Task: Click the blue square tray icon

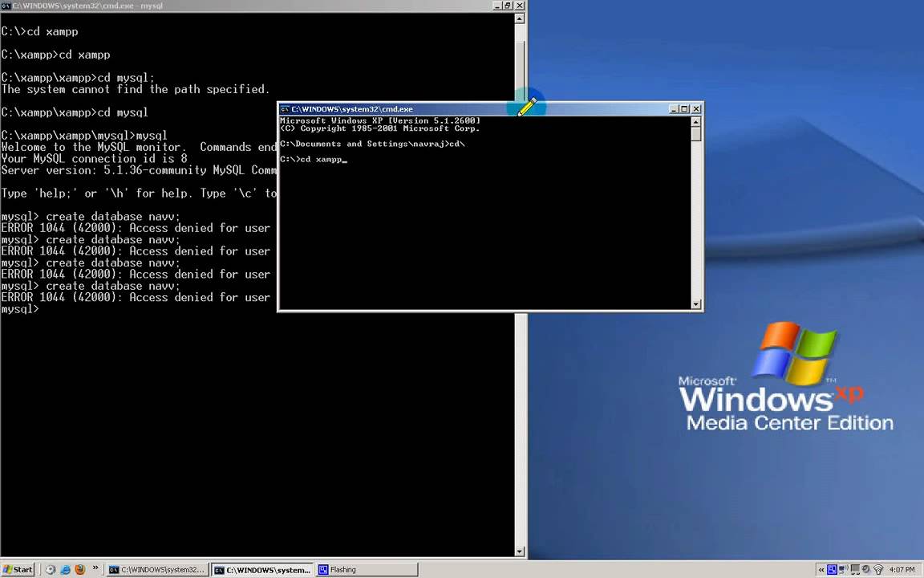Action: coord(832,570)
